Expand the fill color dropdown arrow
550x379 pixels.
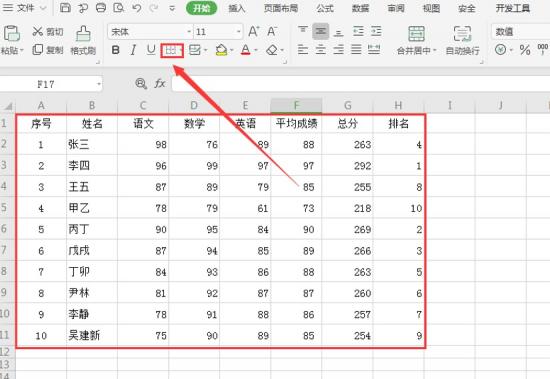click(232, 51)
